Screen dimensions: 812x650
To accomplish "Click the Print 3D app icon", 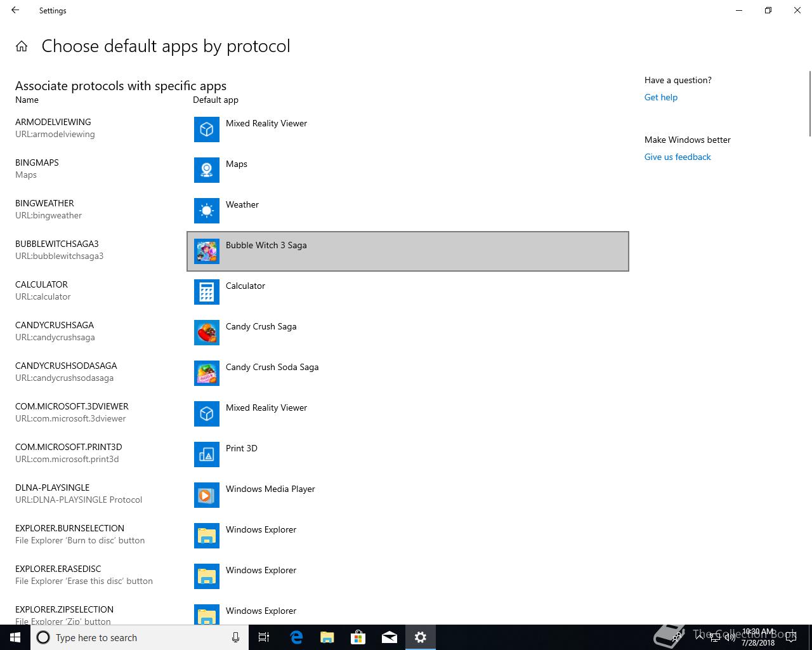I will click(x=207, y=454).
